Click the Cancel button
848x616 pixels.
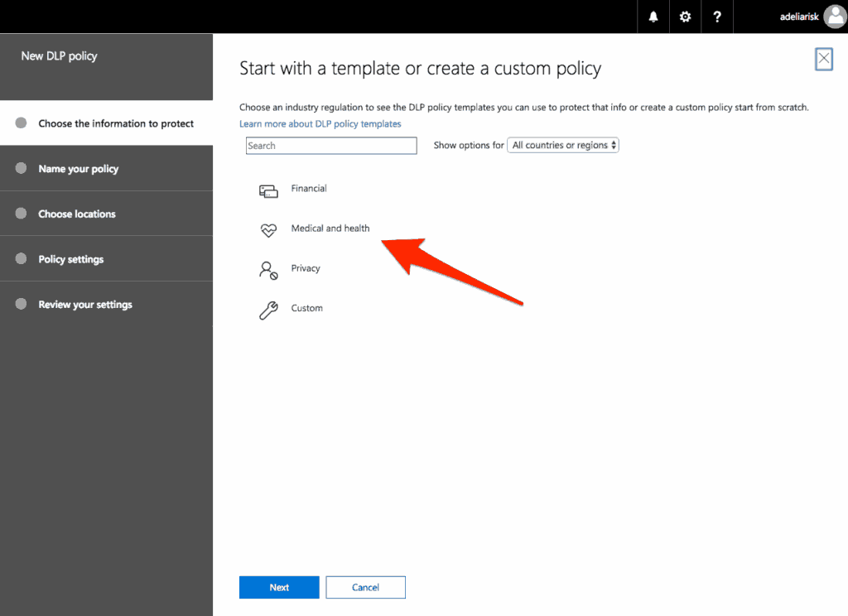click(x=365, y=587)
